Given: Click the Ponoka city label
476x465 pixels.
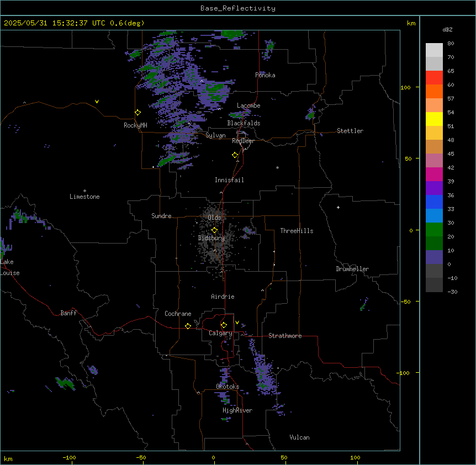Looking at the screenshot, I should (x=265, y=75).
